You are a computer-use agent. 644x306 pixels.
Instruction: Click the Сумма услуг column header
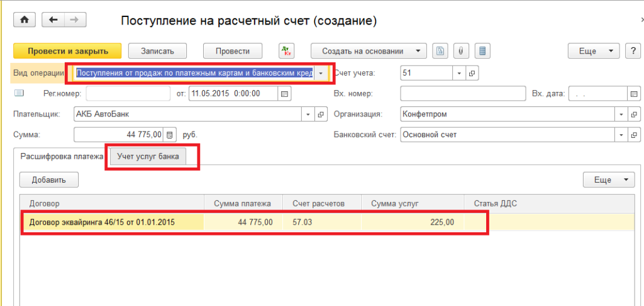pos(413,203)
